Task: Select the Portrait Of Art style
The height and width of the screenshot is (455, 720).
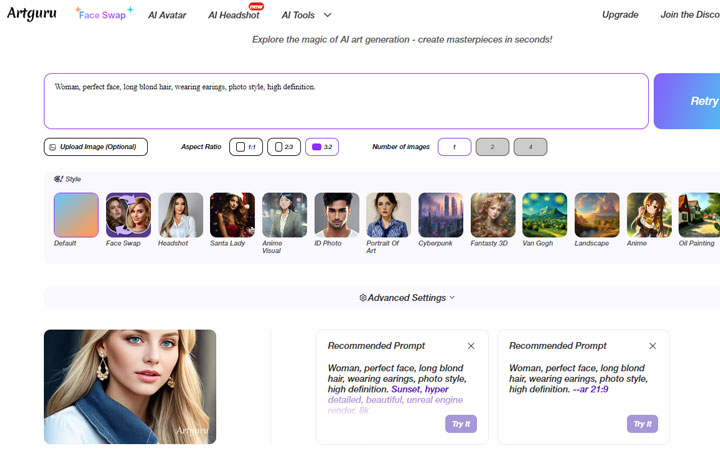Action: tap(388, 215)
